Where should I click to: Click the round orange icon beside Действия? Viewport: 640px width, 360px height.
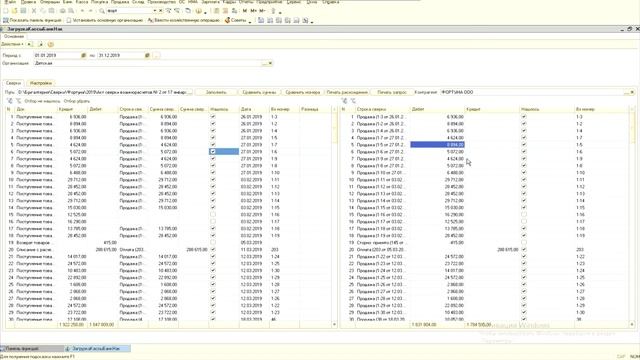51,44
